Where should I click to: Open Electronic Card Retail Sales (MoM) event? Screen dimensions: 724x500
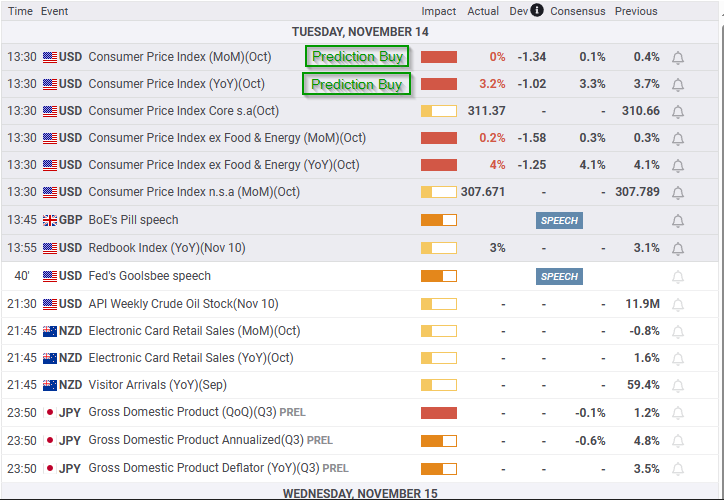194,331
